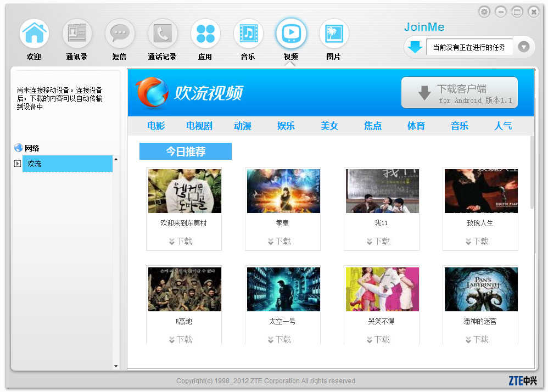
Task: Switch to the 人气 category tab
Action: [x=503, y=126]
